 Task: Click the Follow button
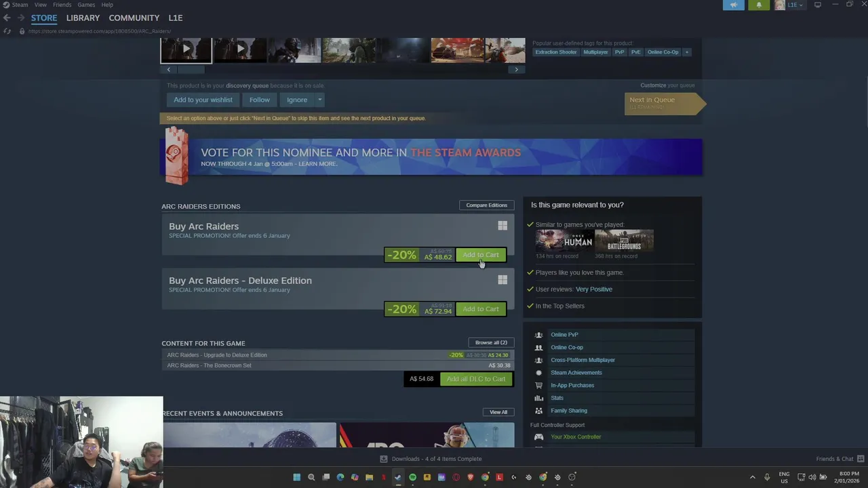click(x=259, y=100)
